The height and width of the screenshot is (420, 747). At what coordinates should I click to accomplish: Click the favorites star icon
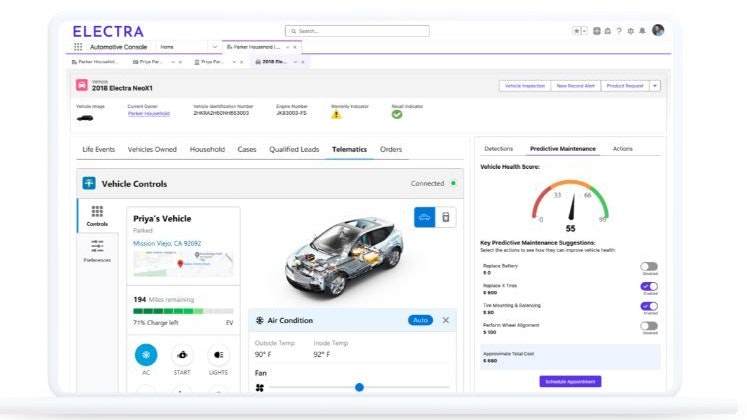(x=576, y=31)
